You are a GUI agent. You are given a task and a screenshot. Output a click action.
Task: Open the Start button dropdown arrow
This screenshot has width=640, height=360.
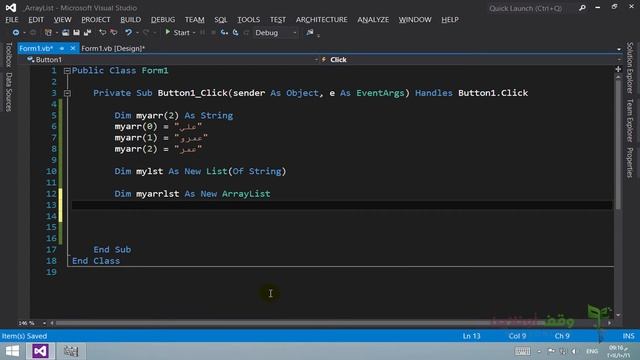point(194,33)
